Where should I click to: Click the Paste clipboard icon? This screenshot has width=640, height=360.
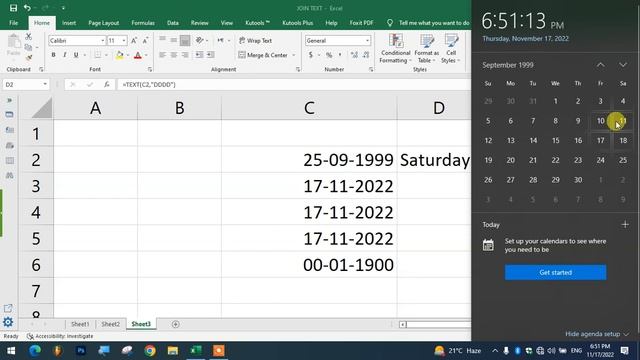point(13,42)
